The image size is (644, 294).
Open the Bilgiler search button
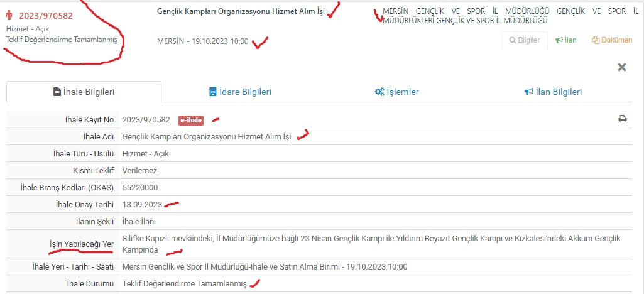pos(525,40)
